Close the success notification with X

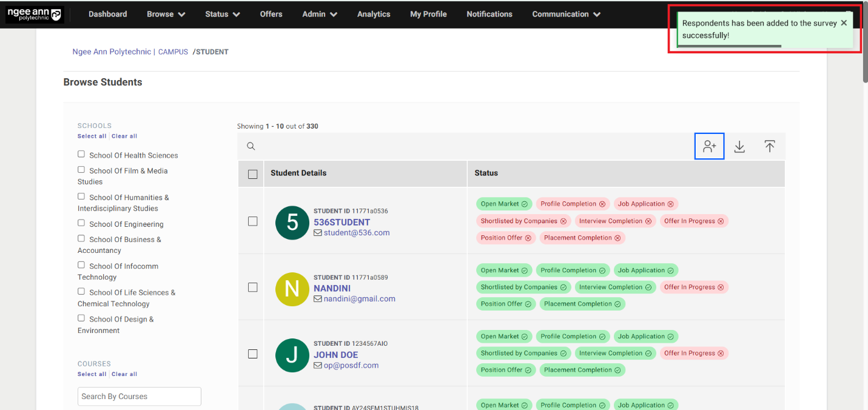(x=843, y=23)
